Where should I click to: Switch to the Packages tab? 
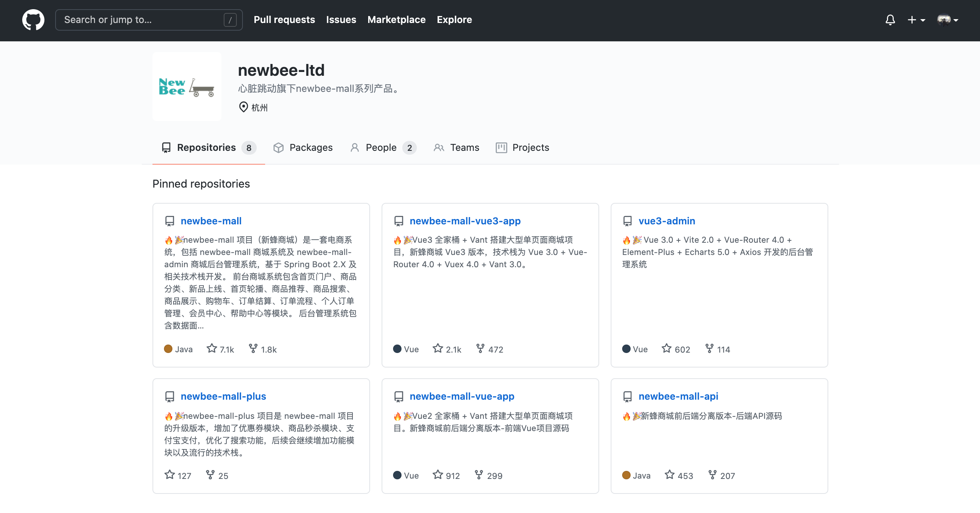coord(303,147)
